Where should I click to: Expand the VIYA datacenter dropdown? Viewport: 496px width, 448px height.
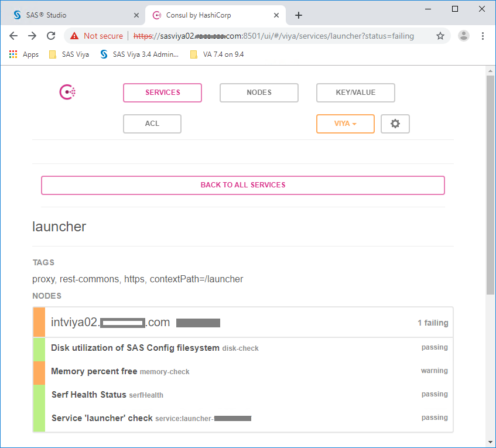click(x=346, y=124)
